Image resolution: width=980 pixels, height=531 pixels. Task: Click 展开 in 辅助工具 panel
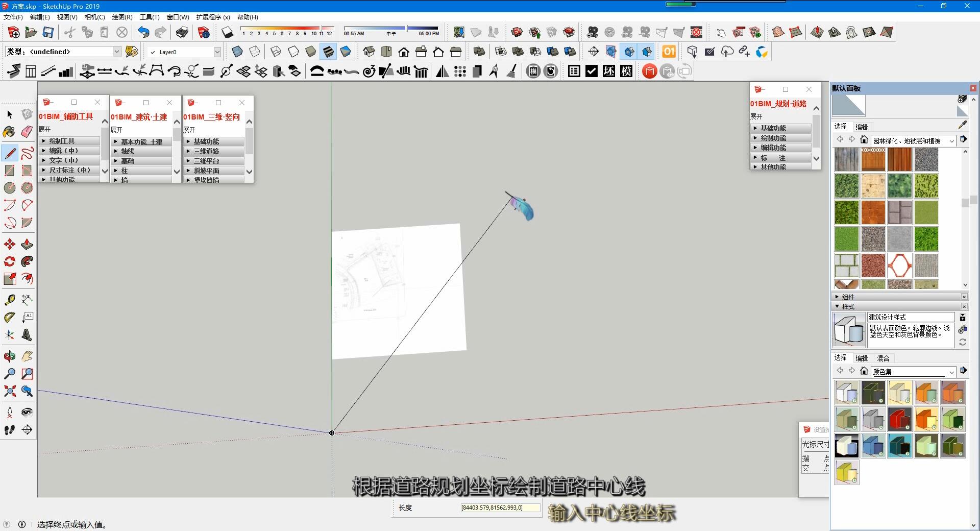click(45, 129)
